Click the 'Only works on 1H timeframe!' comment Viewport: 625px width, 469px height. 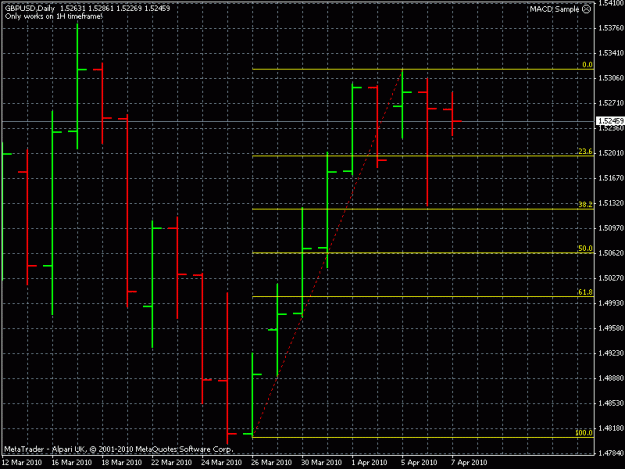tap(53, 17)
